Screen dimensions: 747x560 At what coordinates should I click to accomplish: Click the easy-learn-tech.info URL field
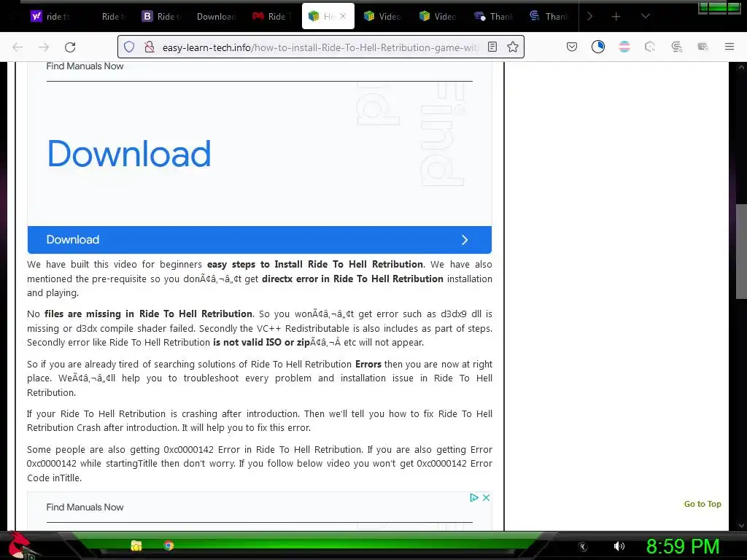tap(320, 47)
